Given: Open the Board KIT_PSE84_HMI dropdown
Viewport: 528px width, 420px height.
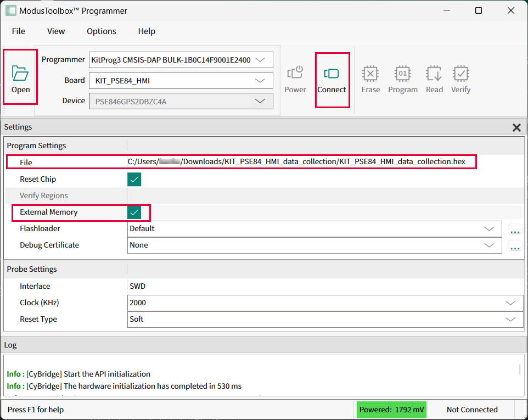Looking at the screenshot, I should point(260,81).
